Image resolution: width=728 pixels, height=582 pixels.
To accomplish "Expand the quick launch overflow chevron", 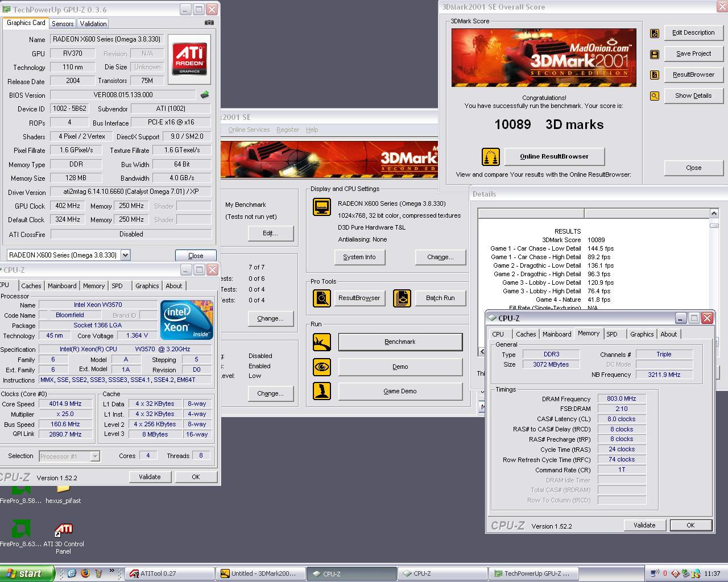I will click(112, 572).
